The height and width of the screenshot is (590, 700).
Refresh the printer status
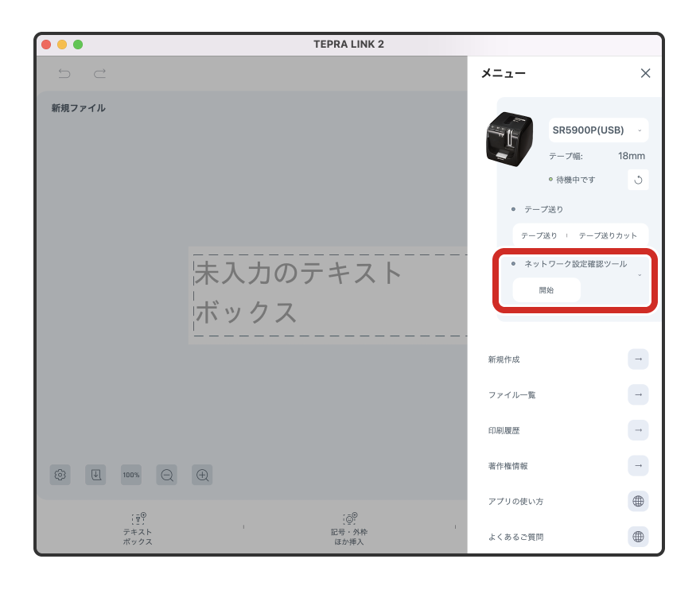[x=638, y=180]
